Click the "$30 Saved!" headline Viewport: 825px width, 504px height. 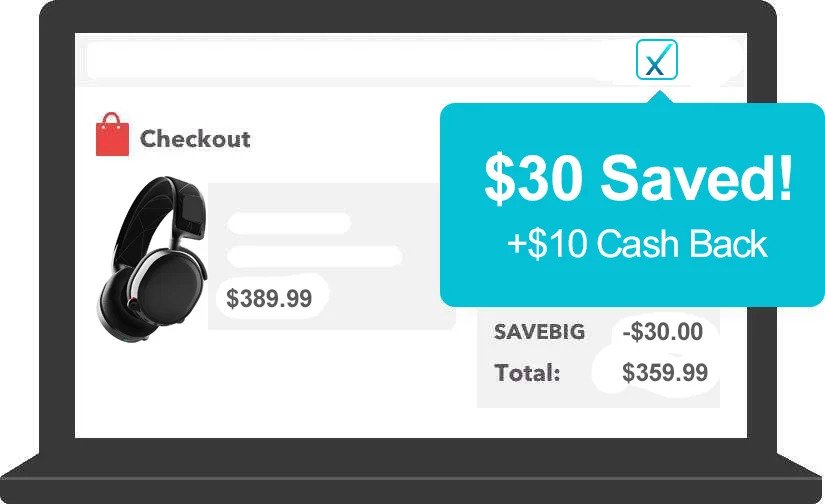638,179
